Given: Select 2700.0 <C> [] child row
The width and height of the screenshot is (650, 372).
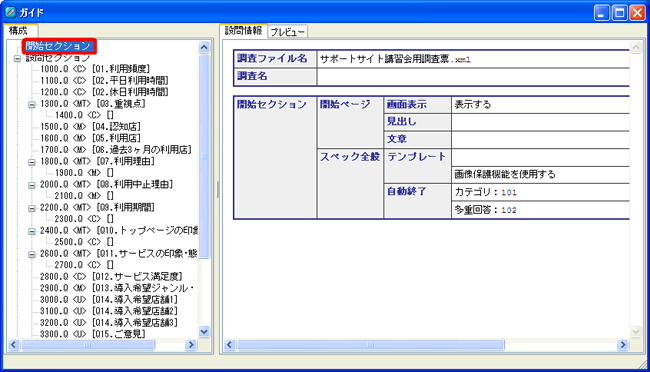Looking at the screenshot, I should tap(84, 265).
